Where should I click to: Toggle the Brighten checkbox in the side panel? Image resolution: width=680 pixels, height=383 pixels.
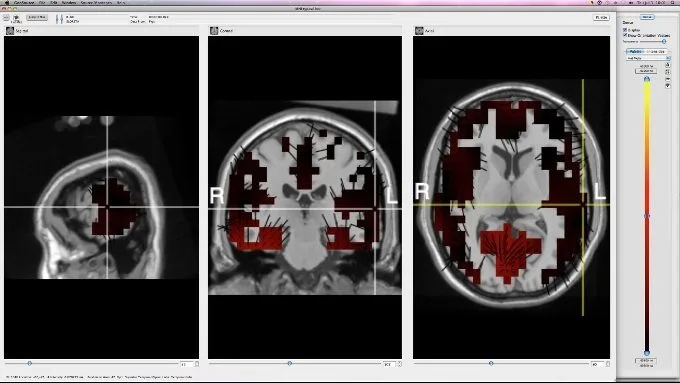625,30
